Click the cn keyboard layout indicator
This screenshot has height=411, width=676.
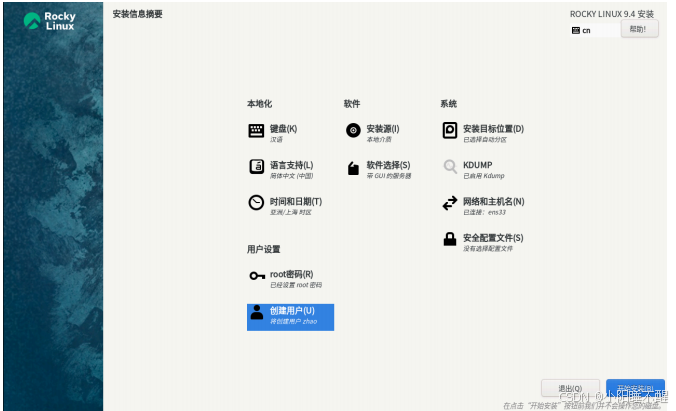coord(595,31)
